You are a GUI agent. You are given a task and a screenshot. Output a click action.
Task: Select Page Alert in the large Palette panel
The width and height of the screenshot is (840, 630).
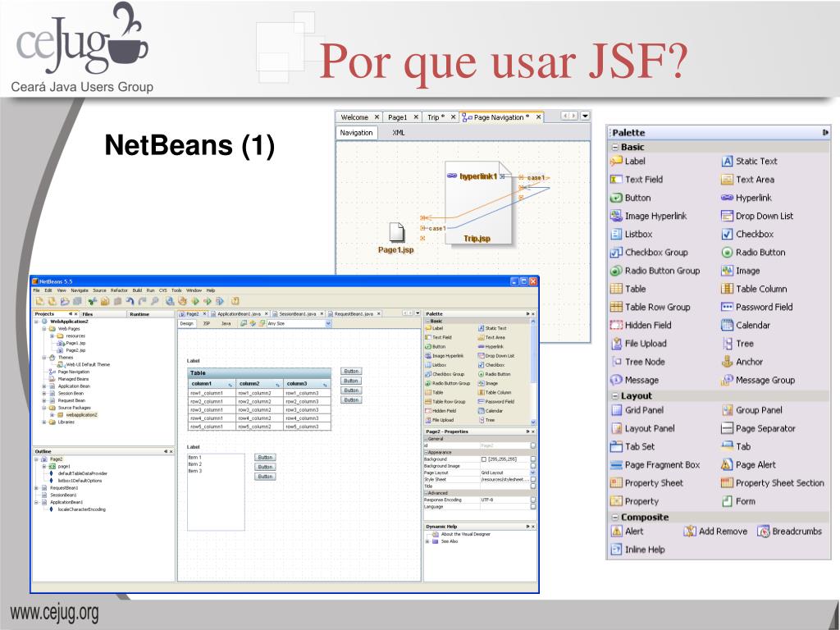748,464
